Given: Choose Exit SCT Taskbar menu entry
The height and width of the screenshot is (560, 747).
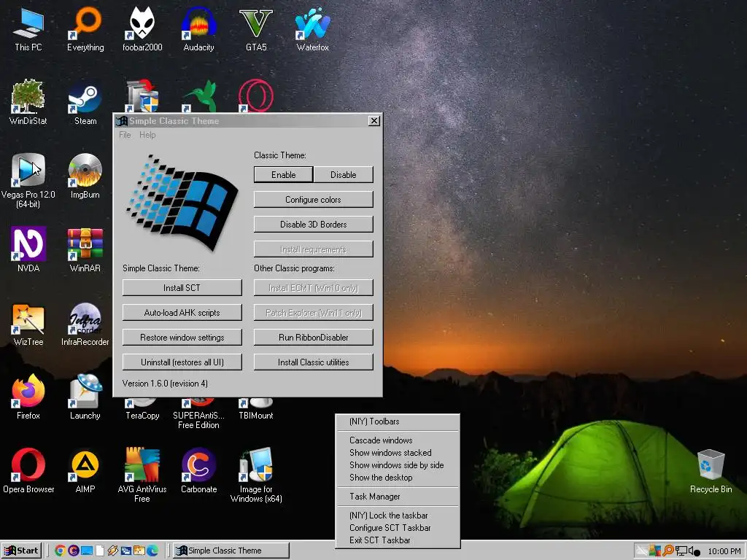Looking at the screenshot, I should click(398, 540).
